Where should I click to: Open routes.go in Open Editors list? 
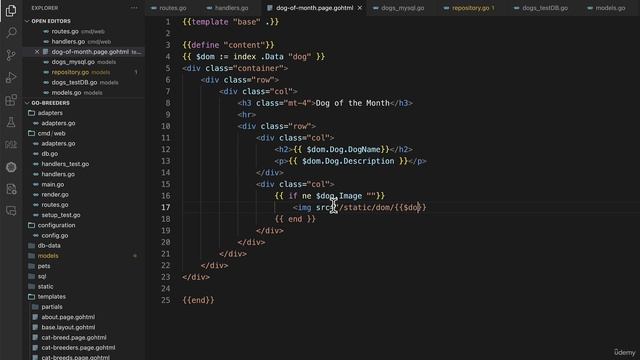pos(65,31)
